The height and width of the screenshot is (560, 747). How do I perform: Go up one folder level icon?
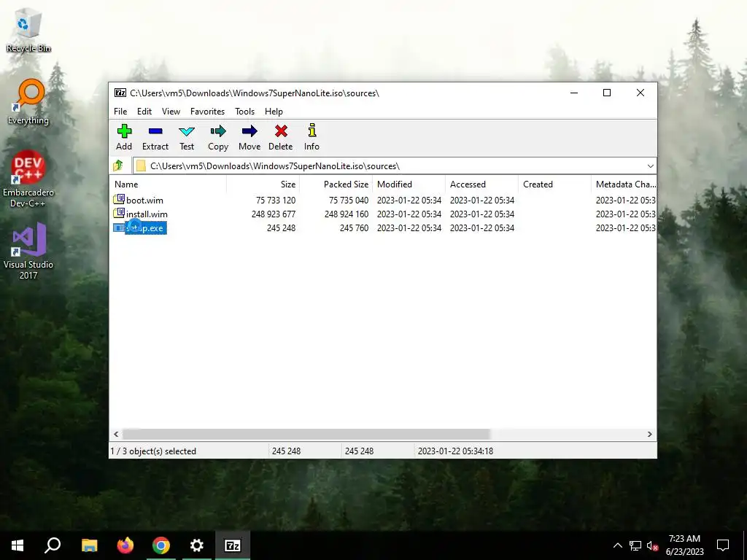point(118,166)
